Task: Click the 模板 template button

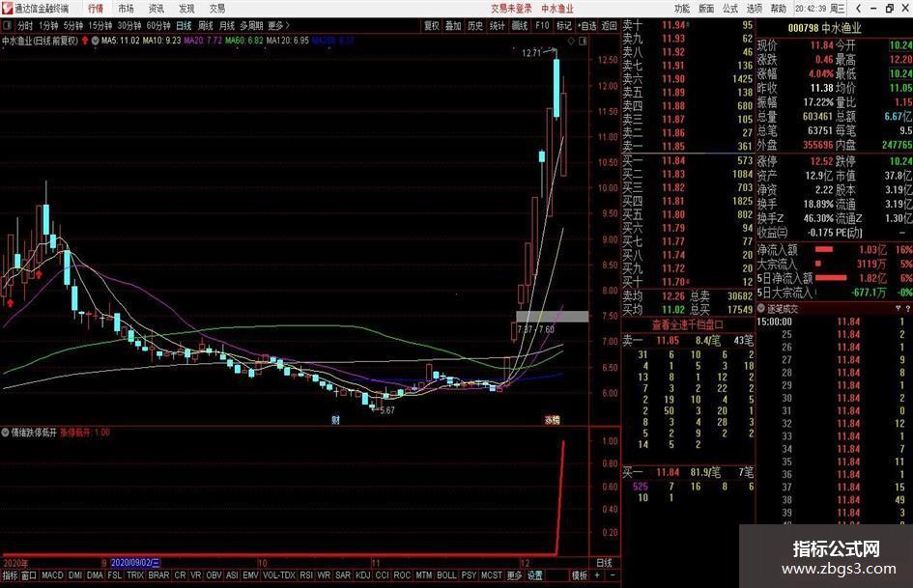Action: click(x=580, y=575)
